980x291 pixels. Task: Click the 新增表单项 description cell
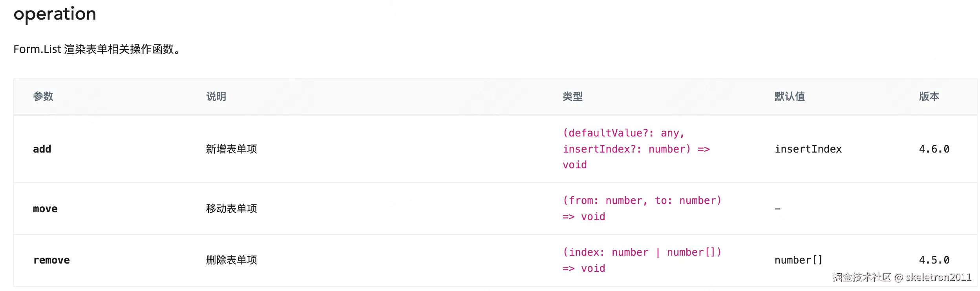pyautogui.click(x=232, y=149)
